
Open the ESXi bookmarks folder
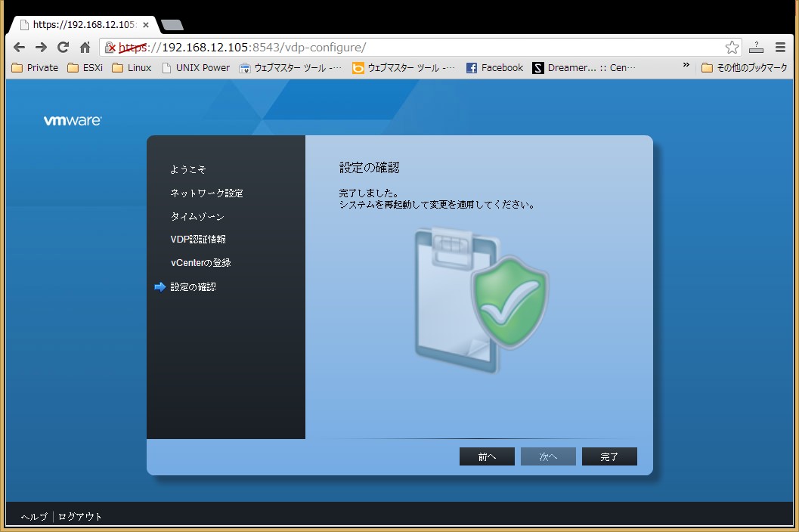click(x=85, y=68)
